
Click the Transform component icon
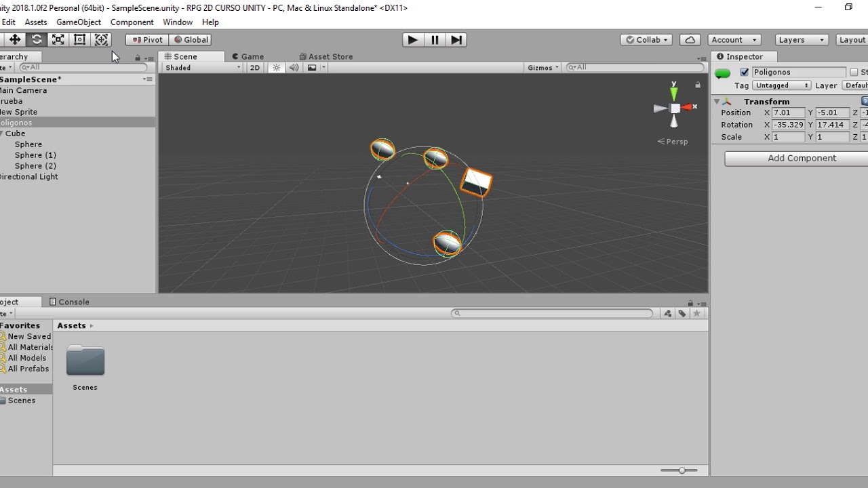(x=728, y=102)
